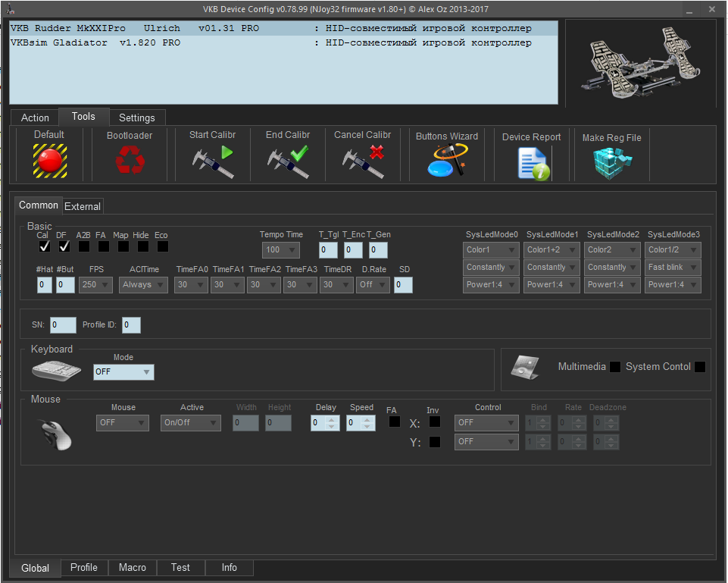
Task: Close the VKB Device Config window
Action: [x=712, y=9]
